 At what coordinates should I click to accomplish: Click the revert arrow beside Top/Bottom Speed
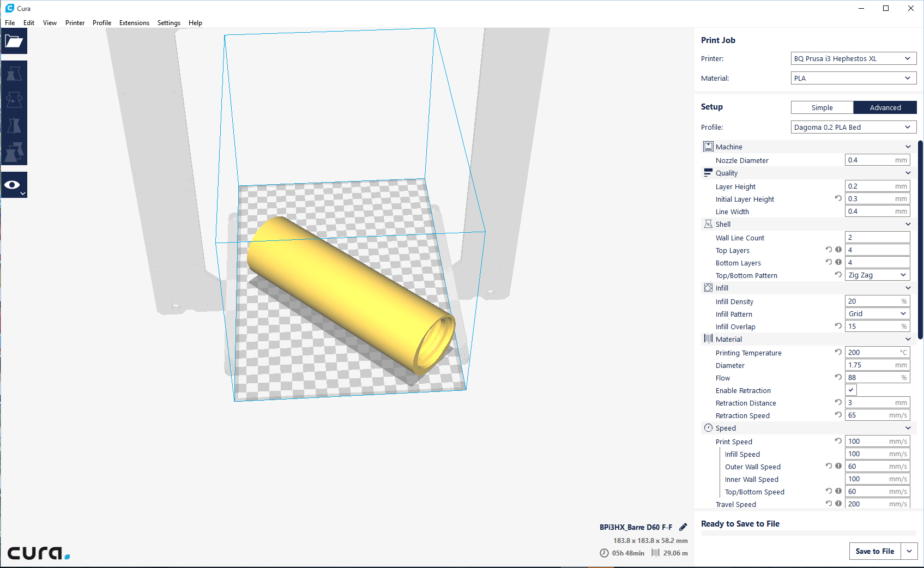(829, 491)
